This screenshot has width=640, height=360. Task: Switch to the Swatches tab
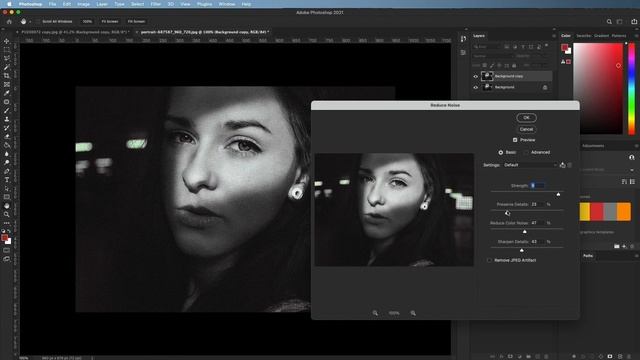(x=583, y=36)
